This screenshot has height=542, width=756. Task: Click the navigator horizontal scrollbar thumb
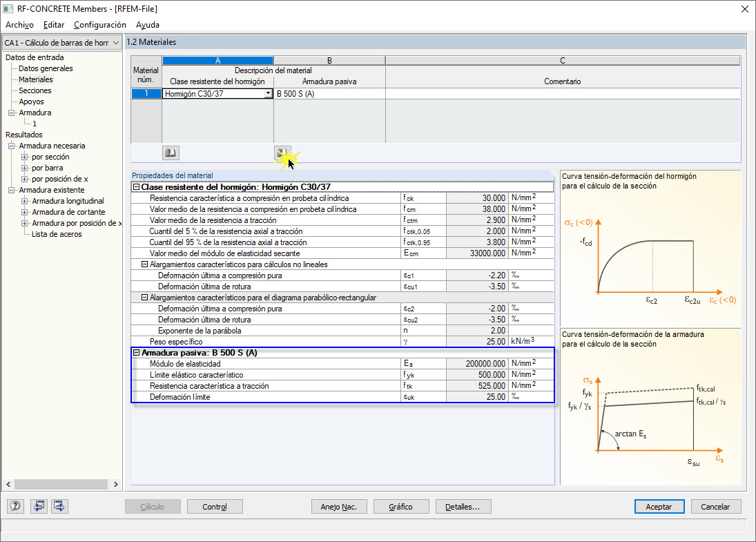pos(61,484)
